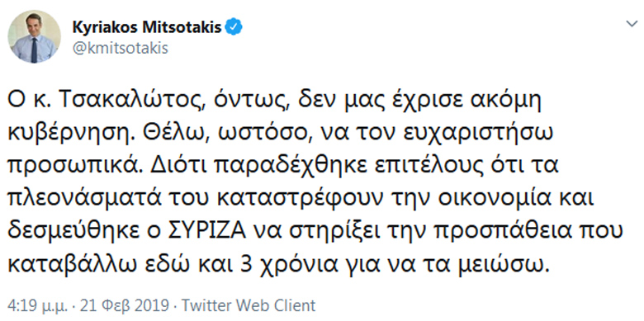
Task: Open Kyriakos Mitsotakis profile picture
Action: point(34,36)
